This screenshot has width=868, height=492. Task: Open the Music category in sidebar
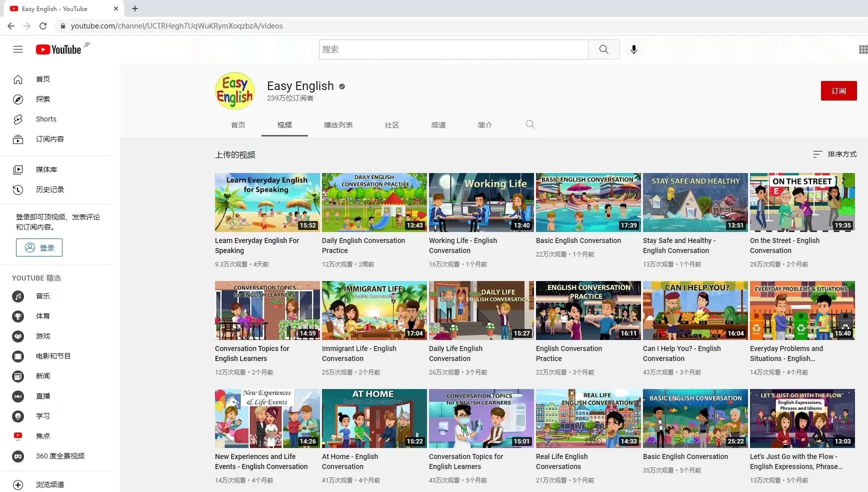[x=42, y=296]
